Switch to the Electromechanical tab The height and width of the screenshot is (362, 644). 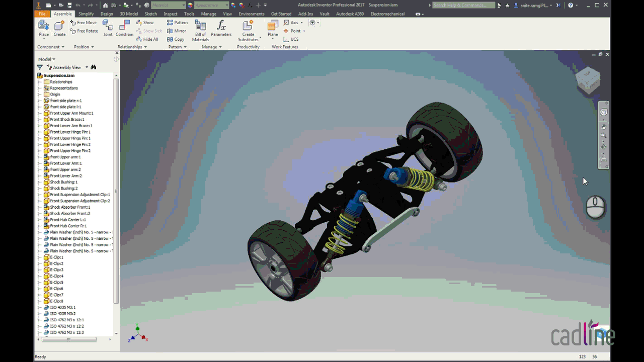pyautogui.click(x=387, y=14)
